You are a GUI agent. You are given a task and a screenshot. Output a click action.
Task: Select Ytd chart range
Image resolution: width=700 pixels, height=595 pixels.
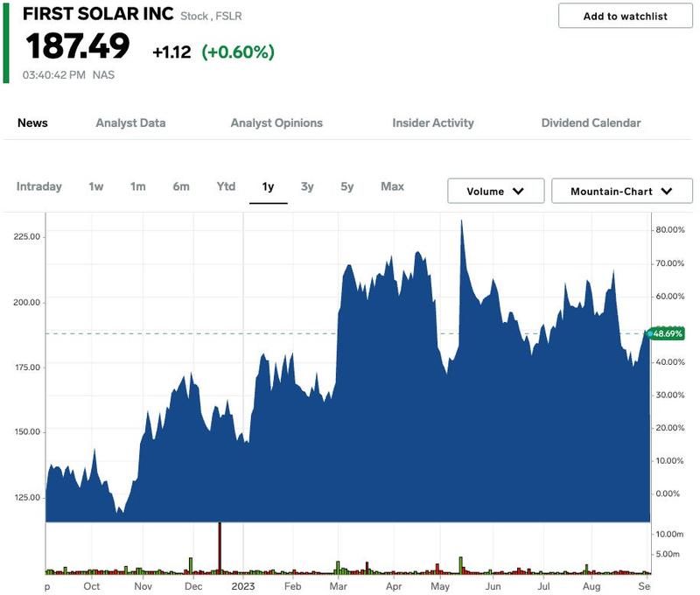[x=226, y=186]
